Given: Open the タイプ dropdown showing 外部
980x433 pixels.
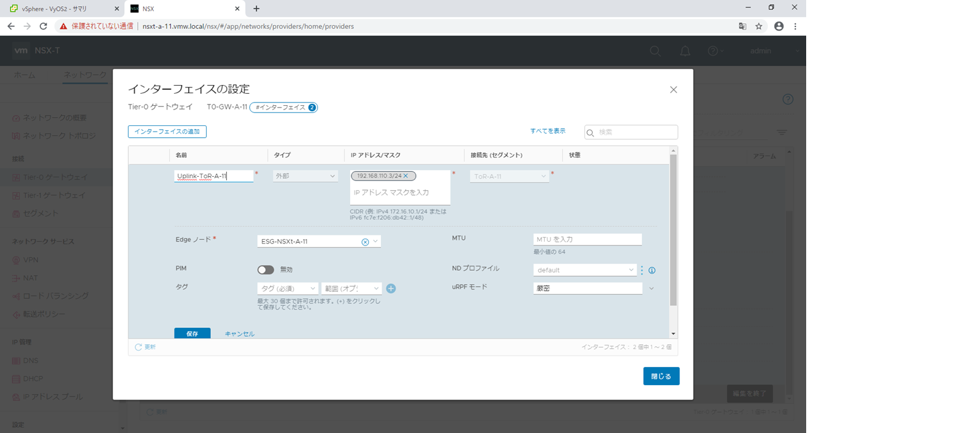Looking at the screenshot, I should [305, 176].
